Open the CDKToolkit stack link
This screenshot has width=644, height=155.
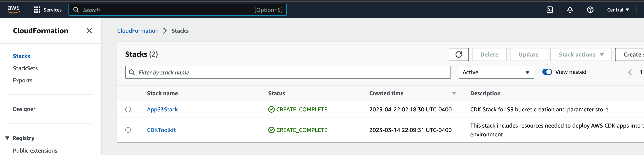[161, 130]
